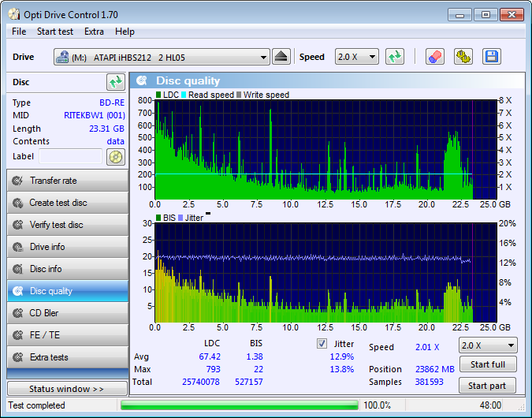
Task: Expand the Status window
Action: (67, 389)
